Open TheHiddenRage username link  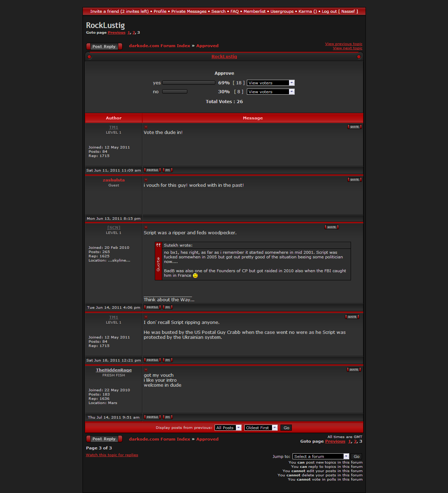point(114,370)
